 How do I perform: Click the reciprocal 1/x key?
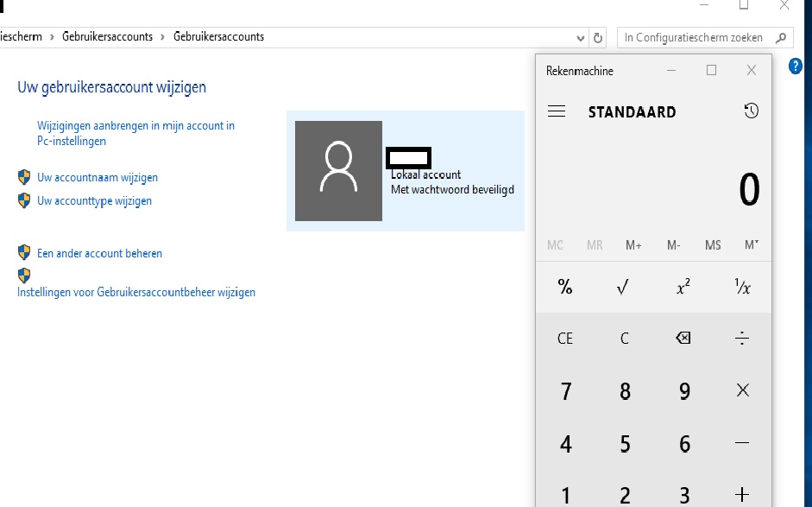click(x=742, y=288)
